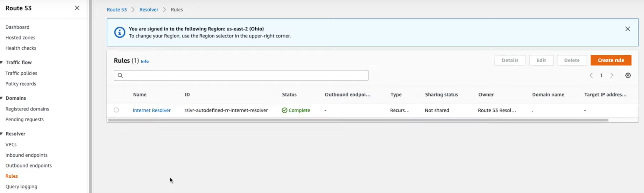Viewport: 644px width, 193px height.
Task: Open Query logging page
Action: 21,186
